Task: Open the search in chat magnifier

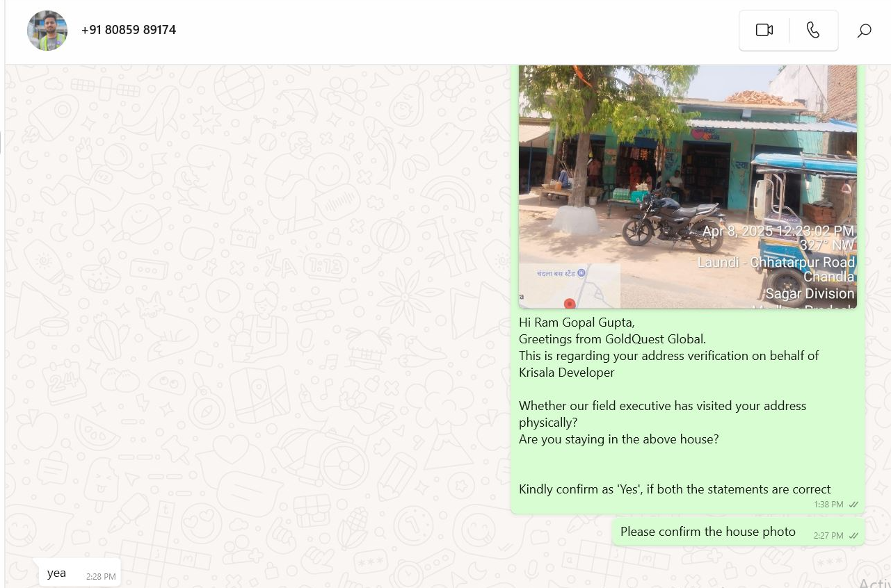Action: point(864,31)
